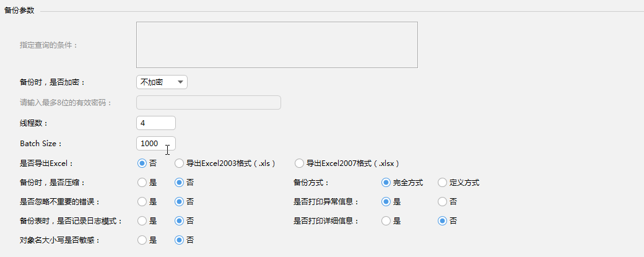
Task: Choose 定义方式 backup mode
Action: click(442, 183)
